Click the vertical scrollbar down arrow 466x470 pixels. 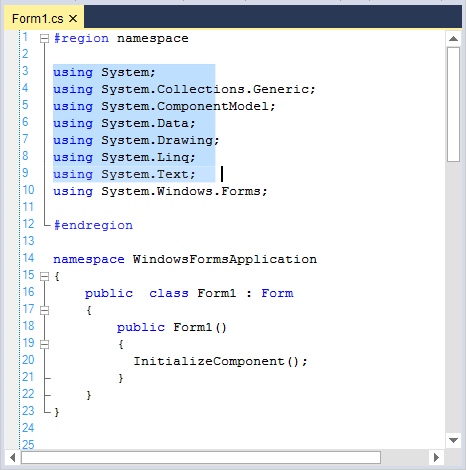pos(453,440)
